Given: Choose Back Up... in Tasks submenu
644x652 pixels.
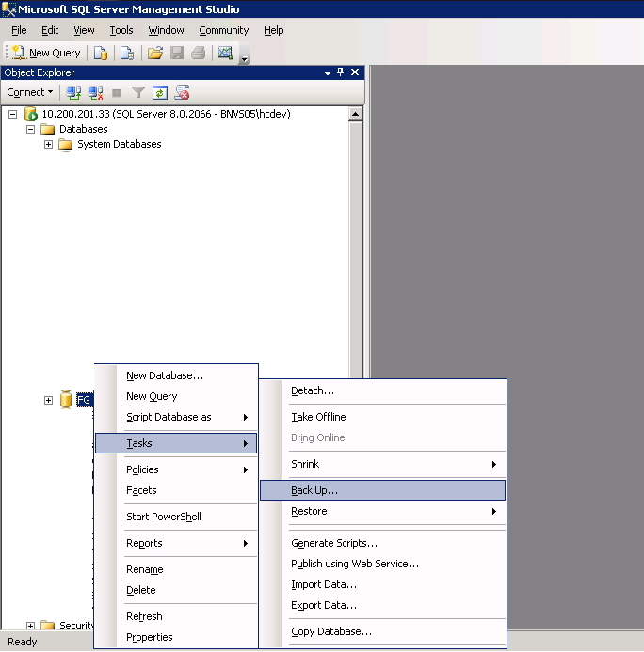Looking at the screenshot, I should (383, 490).
